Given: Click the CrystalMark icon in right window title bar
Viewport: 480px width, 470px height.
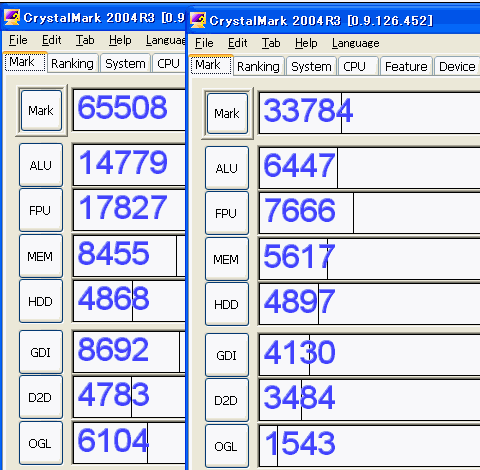Looking at the screenshot, I should (198, 20).
